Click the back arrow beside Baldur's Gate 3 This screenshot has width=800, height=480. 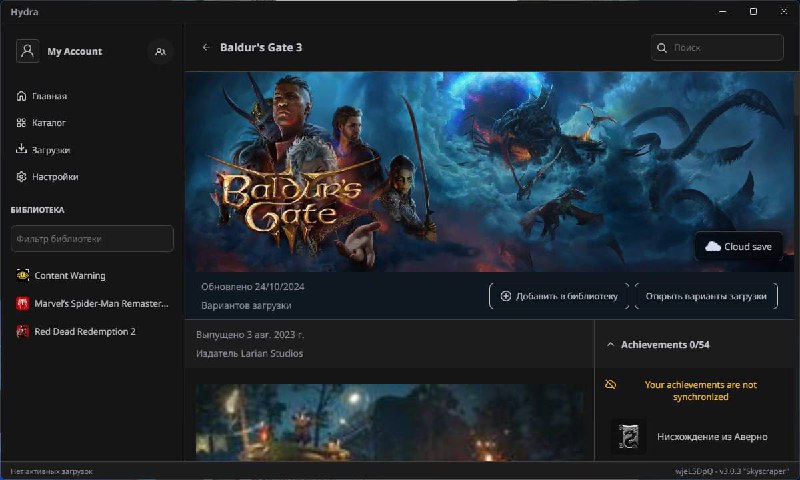(x=206, y=47)
